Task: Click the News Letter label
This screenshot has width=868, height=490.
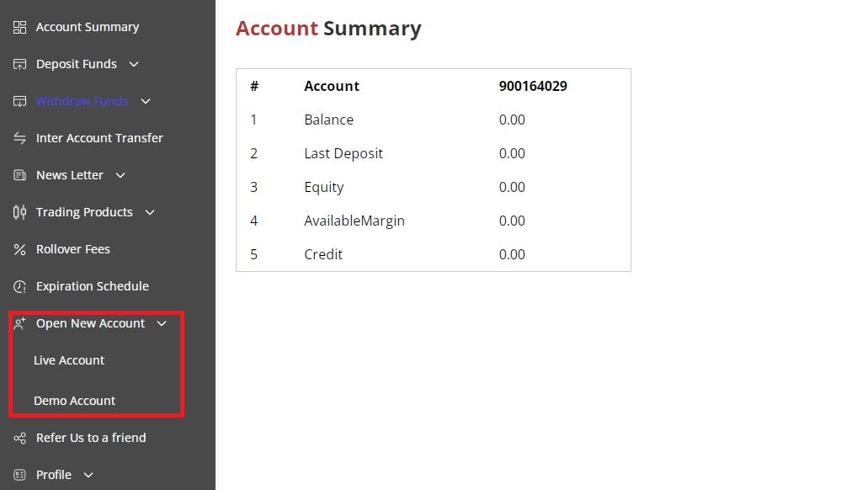Action: (x=70, y=175)
